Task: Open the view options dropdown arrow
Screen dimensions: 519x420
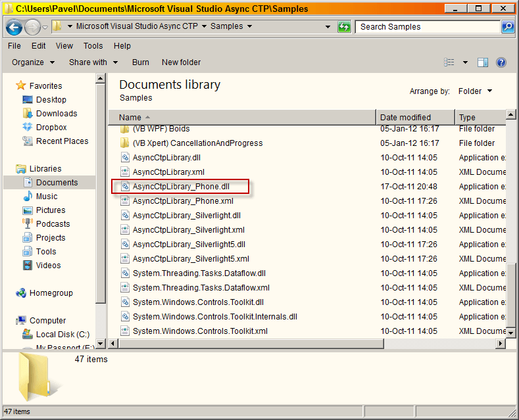Action: (465, 62)
